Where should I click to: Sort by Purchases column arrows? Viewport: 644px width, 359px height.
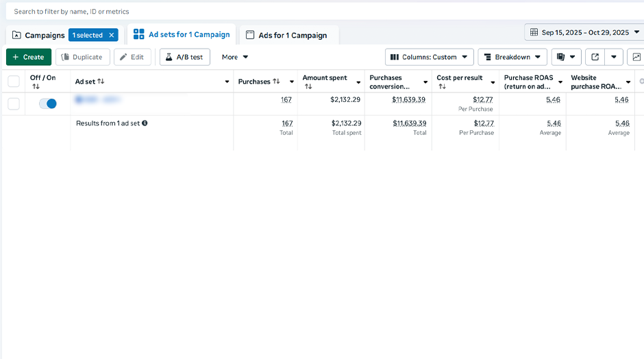pyautogui.click(x=276, y=82)
